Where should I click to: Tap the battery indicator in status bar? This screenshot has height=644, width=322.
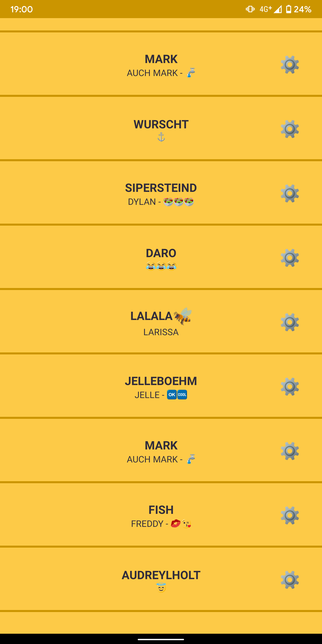point(288,9)
